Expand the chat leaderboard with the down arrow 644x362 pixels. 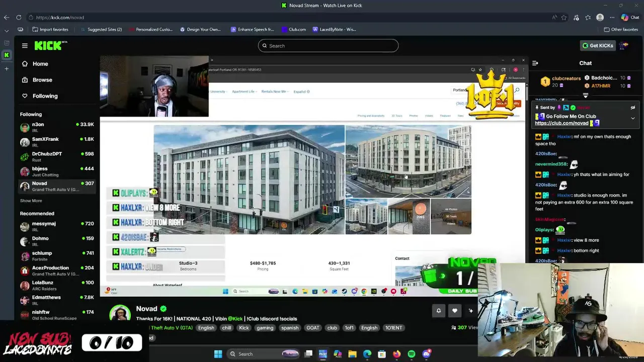[585, 95]
